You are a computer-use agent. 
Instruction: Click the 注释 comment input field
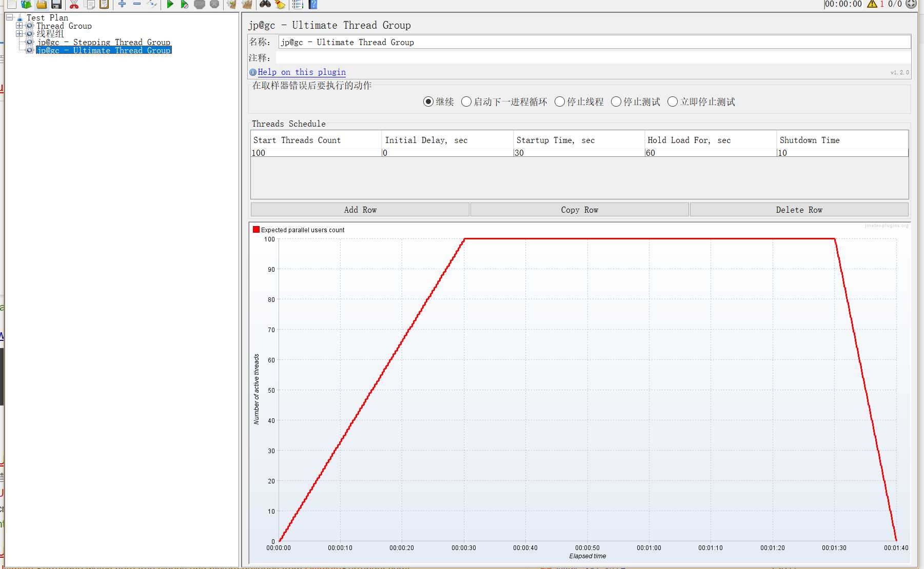[593, 58]
